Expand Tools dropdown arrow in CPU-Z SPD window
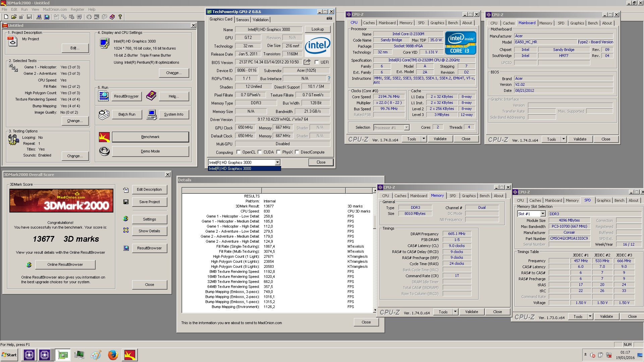The height and width of the screenshot is (362, 644). coord(590,316)
